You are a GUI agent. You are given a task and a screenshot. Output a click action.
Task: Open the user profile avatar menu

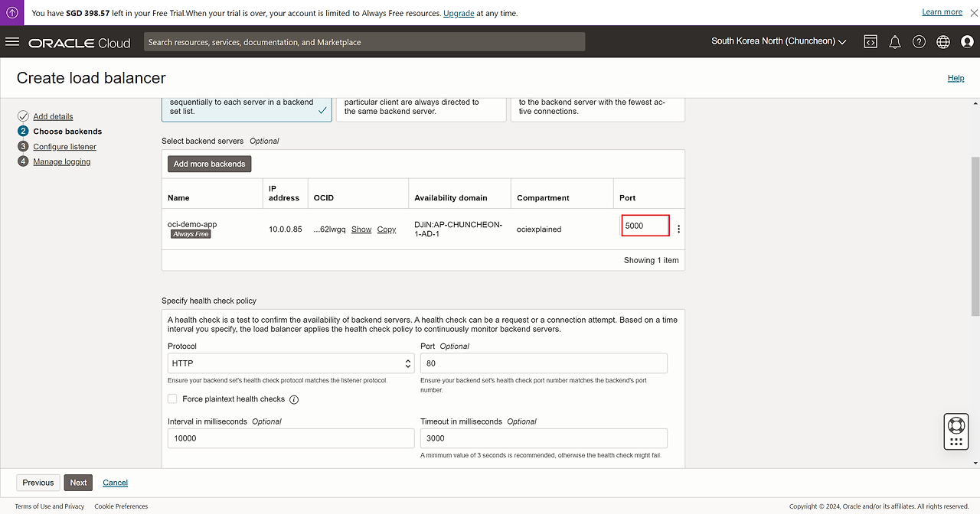[967, 42]
